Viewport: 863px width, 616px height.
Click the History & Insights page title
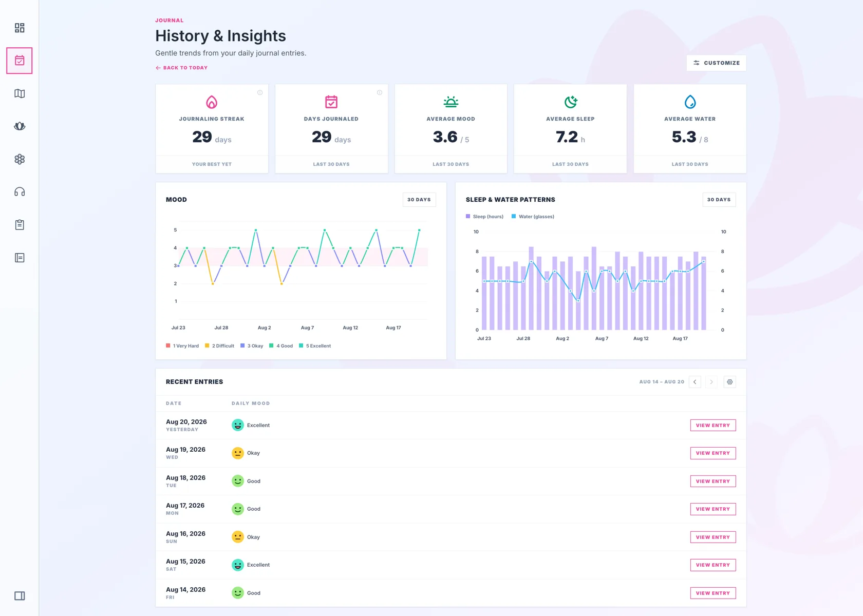pos(221,36)
